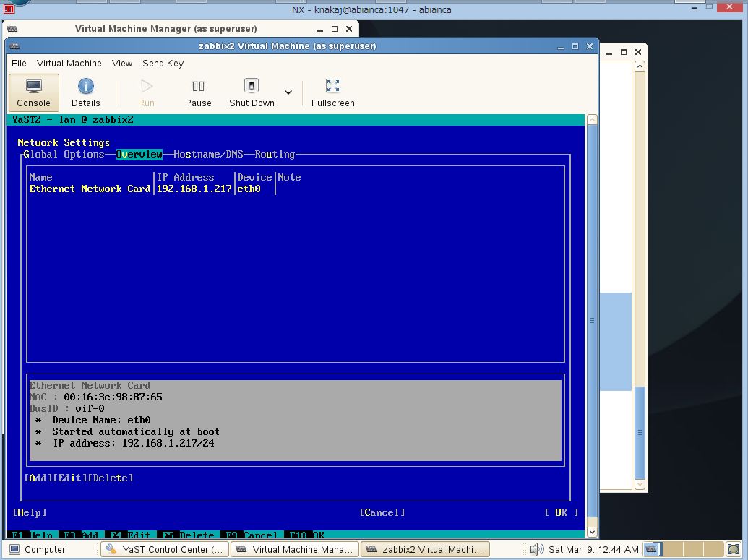
Task: Switch to the Console view
Action: click(33, 92)
